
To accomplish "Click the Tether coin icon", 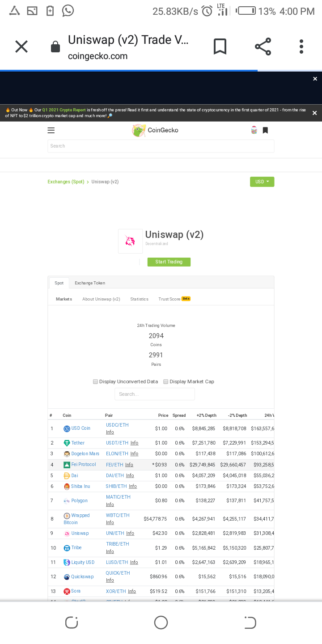I will pos(67,443).
